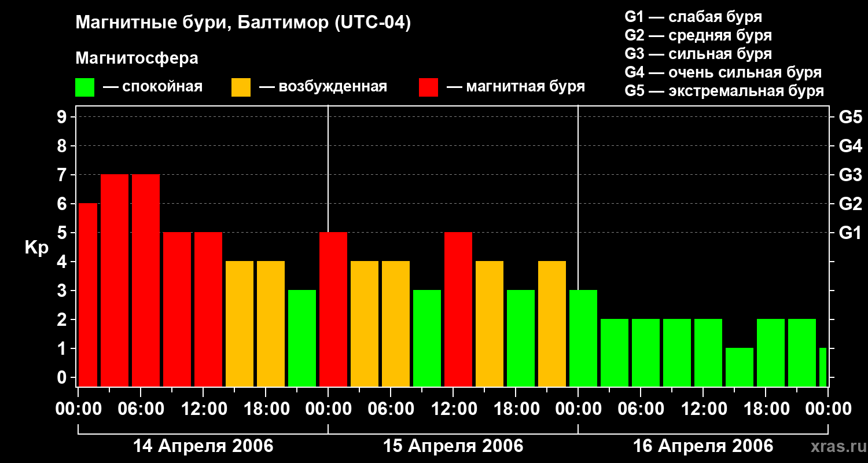Click the '14 Апреля 2006' date label
This screenshot has height=463, width=868.
[x=203, y=446]
